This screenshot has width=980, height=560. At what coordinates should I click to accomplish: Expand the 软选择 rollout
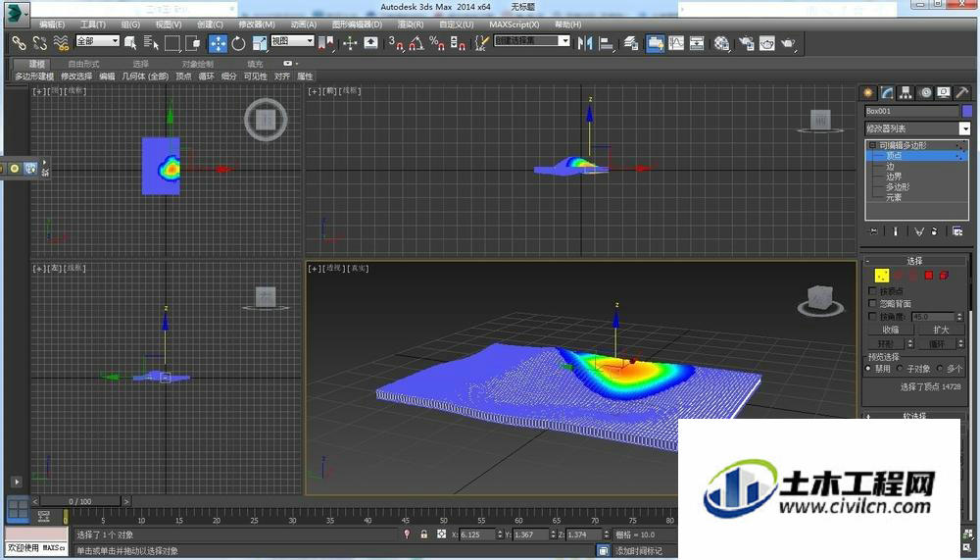point(914,416)
